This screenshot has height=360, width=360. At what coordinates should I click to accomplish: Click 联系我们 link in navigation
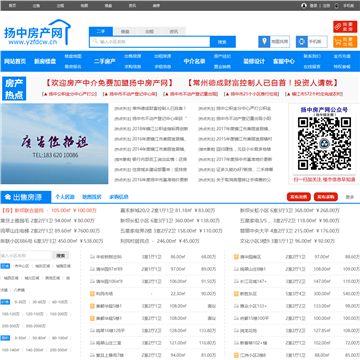312,56
